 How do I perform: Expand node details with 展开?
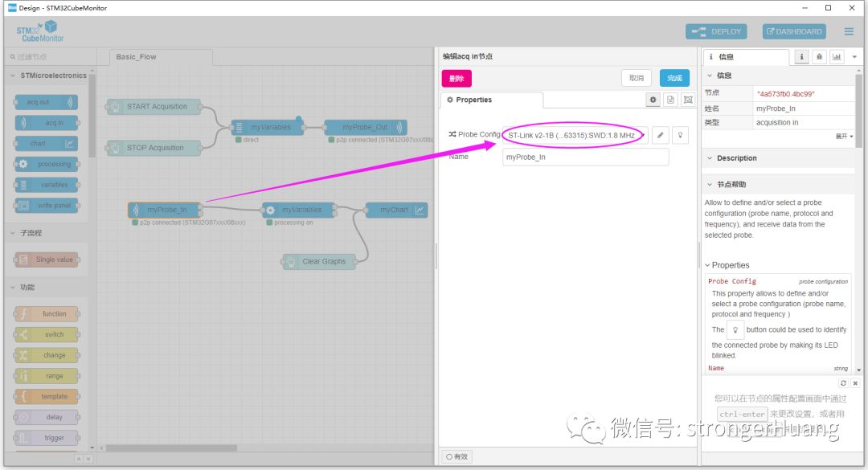coord(844,137)
